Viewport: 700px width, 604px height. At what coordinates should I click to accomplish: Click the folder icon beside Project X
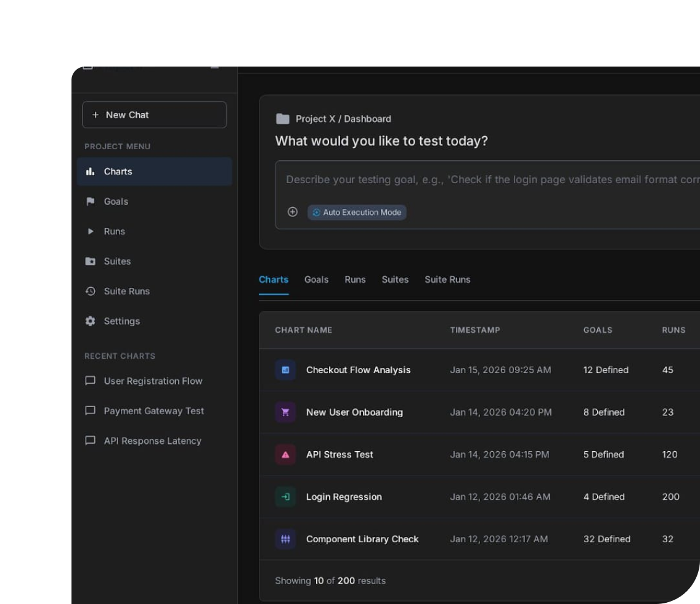coord(282,119)
